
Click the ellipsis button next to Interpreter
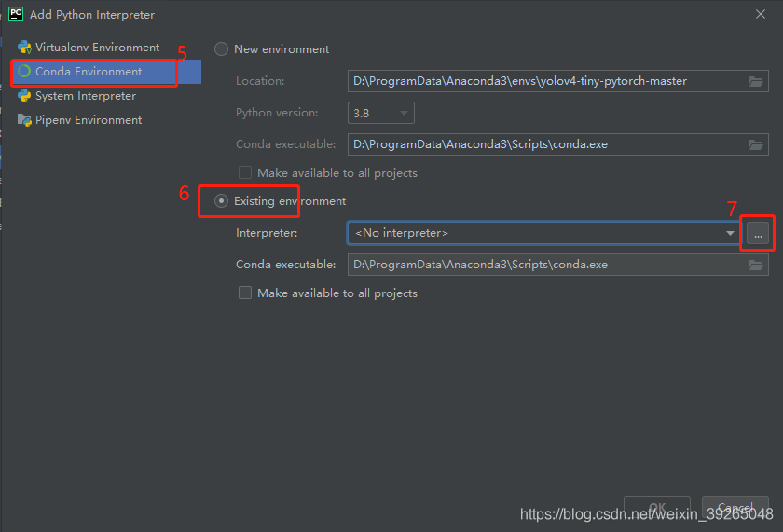[x=758, y=233]
